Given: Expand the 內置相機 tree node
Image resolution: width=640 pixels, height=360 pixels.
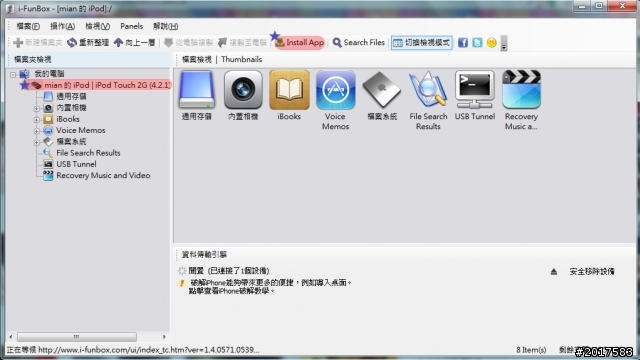Looking at the screenshot, I should coord(37,109).
